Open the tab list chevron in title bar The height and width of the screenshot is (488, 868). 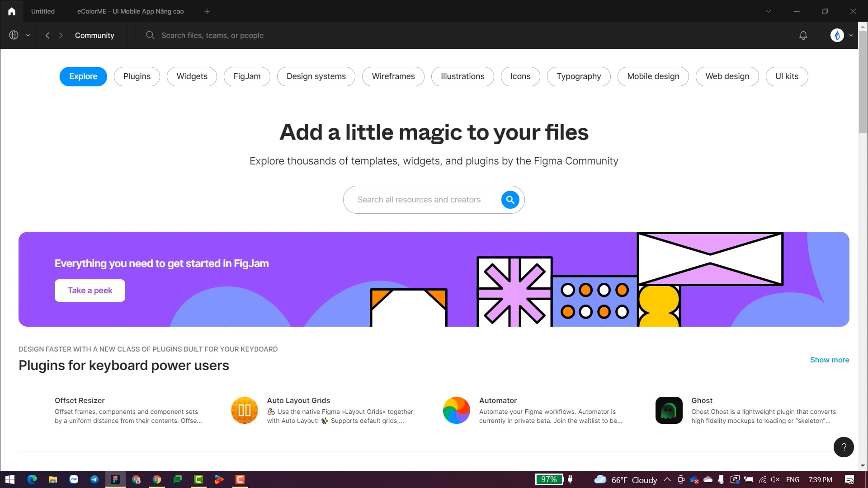768,11
